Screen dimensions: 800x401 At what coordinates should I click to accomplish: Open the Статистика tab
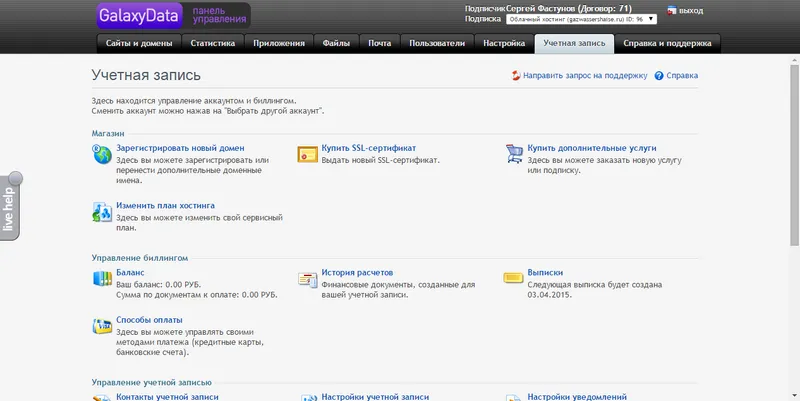pos(213,43)
